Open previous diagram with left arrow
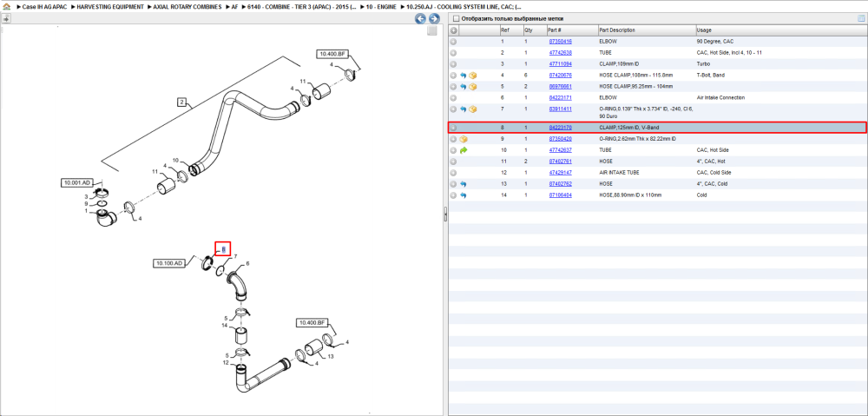The image size is (868, 416). [421, 19]
